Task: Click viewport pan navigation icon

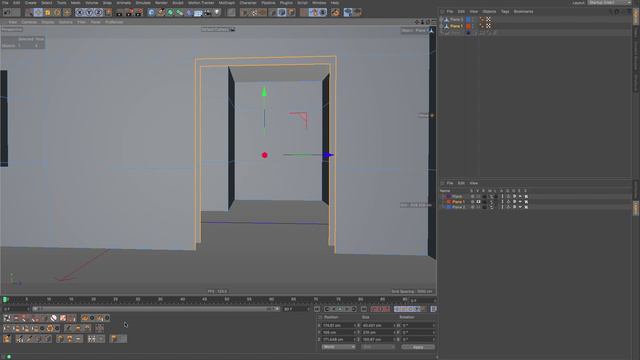Action: (x=417, y=22)
